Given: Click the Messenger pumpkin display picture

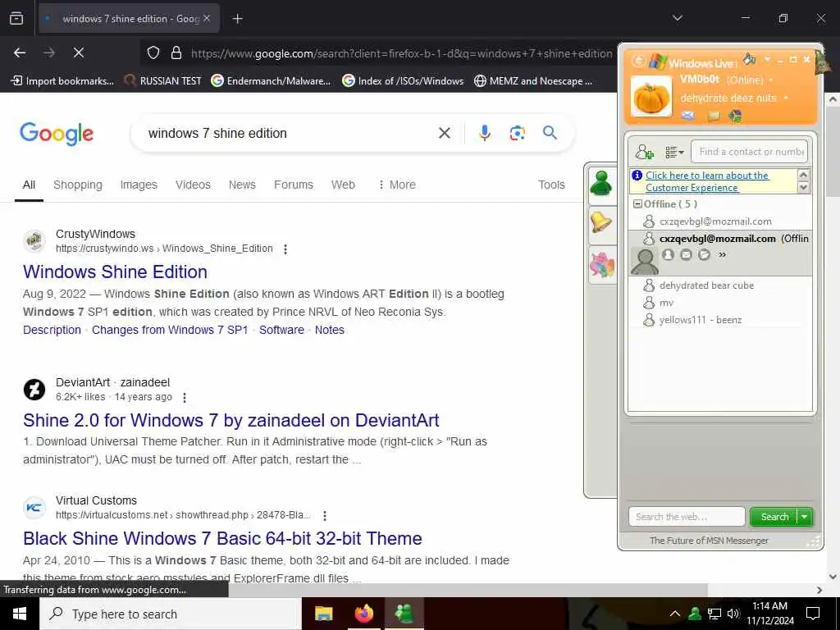Looking at the screenshot, I should (651, 97).
